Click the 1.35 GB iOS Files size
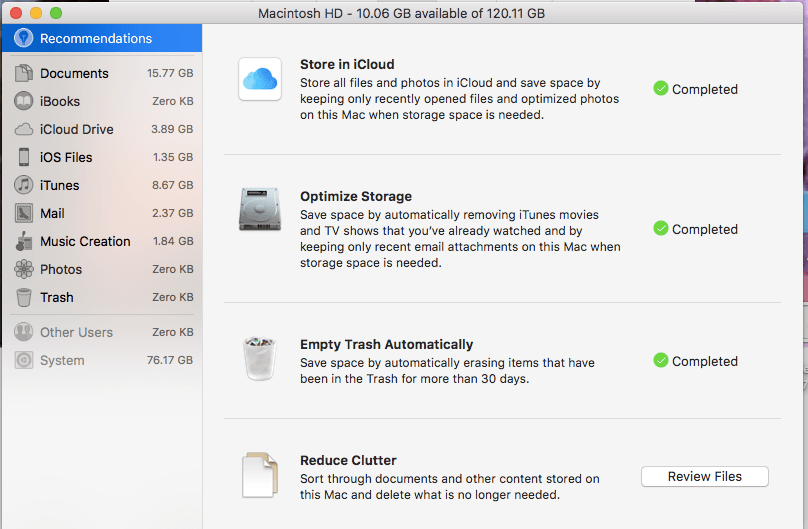The image size is (808, 529). (x=173, y=157)
